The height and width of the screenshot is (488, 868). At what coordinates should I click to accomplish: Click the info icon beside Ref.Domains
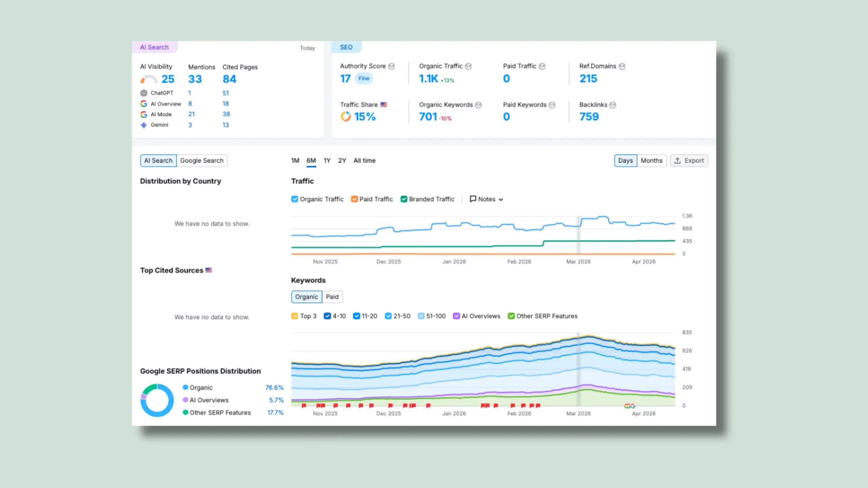pos(622,66)
